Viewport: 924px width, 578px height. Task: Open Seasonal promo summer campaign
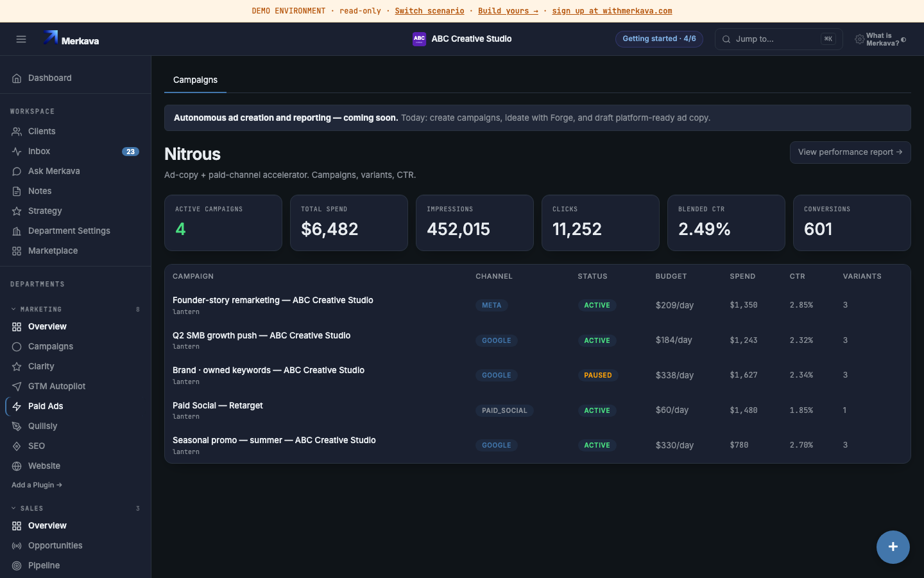[538, 445]
